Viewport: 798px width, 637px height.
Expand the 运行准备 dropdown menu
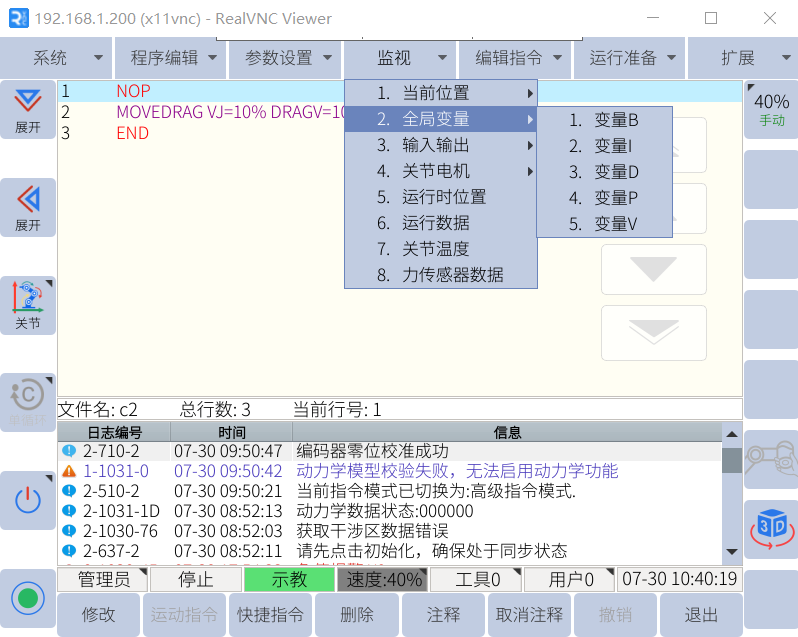click(x=632, y=58)
